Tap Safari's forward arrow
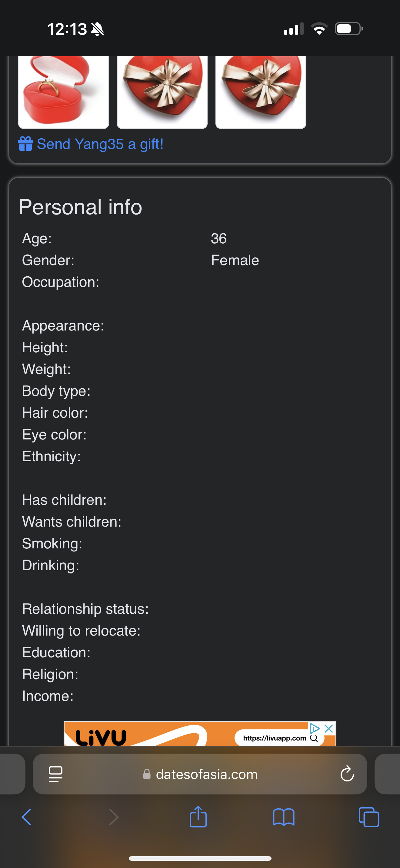This screenshot has height=868, width=400. point(114,817)
